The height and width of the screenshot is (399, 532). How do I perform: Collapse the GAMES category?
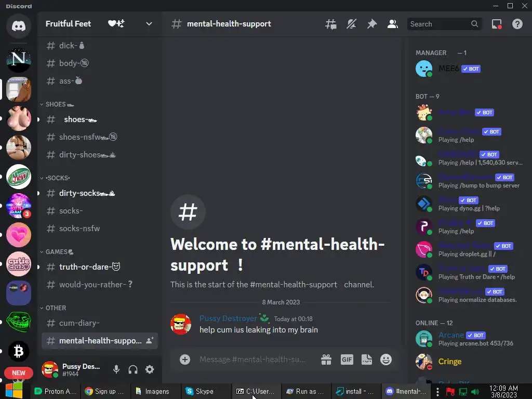tap(57, 252)
